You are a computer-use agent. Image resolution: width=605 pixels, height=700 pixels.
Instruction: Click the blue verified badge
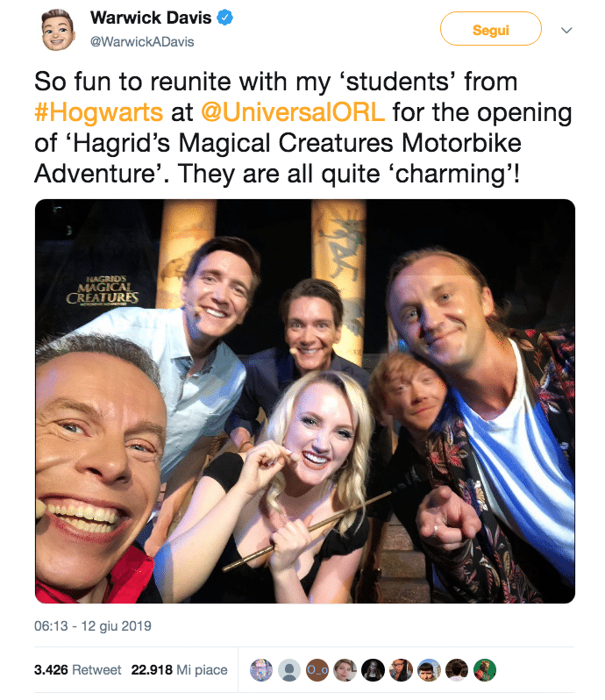[x=225, y=18]
